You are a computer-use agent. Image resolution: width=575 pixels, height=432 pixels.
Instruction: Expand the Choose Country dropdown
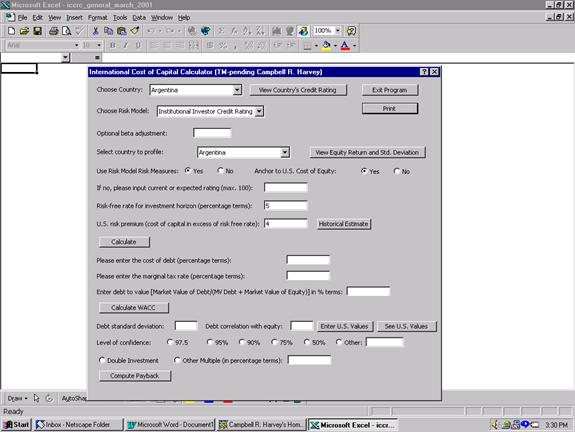237,90
